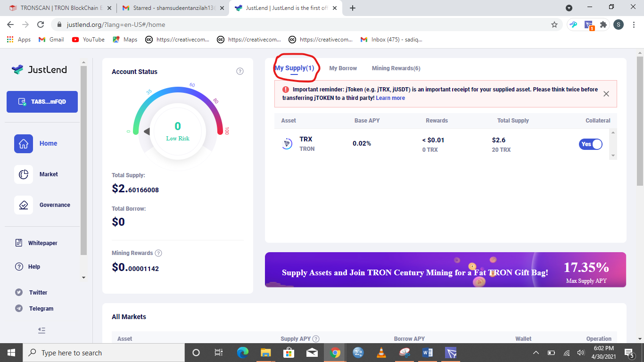This screenshot has height=362, width=644.
Task: Reload the page in Chrome
Action: [41, 25]
